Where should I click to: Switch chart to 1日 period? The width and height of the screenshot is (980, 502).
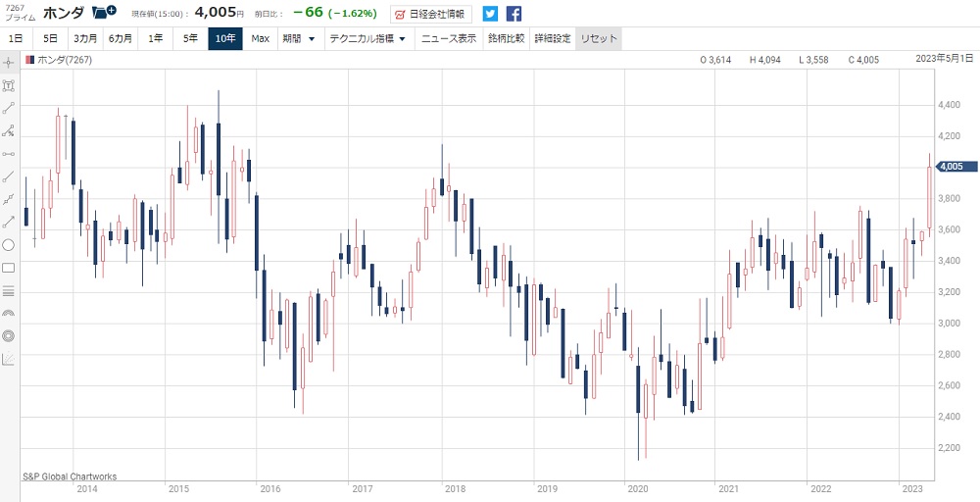point(16,39)
